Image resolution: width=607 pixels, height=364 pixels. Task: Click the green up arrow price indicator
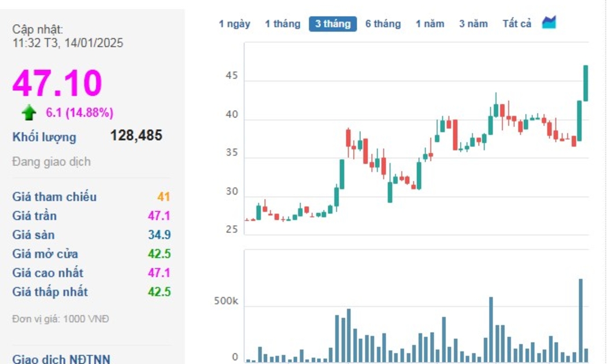(x=29, y=113)
